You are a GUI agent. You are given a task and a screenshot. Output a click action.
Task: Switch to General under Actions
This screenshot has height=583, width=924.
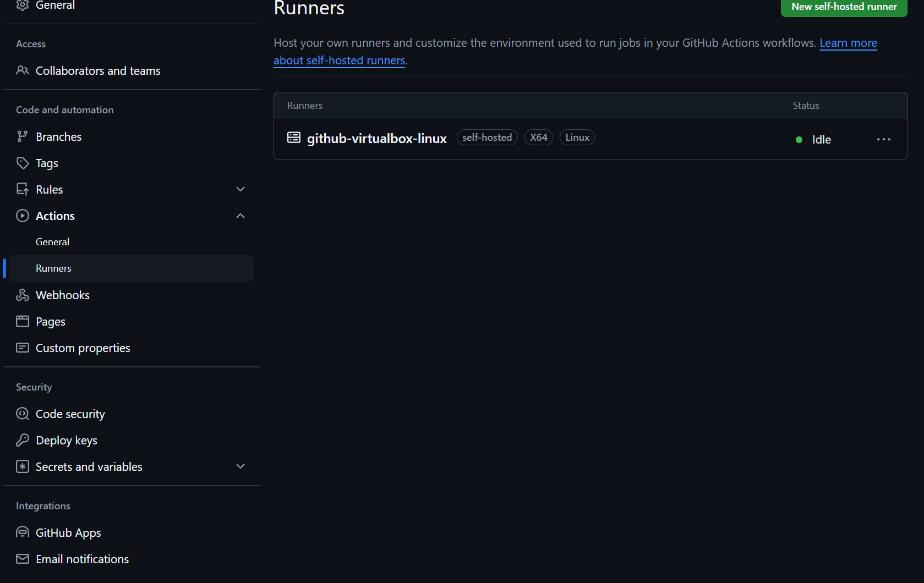52,241
